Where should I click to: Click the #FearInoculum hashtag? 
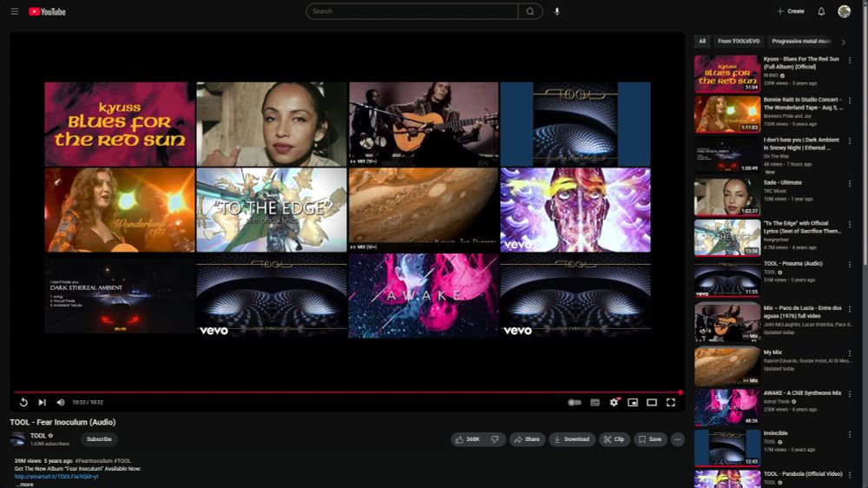point(94,461)
